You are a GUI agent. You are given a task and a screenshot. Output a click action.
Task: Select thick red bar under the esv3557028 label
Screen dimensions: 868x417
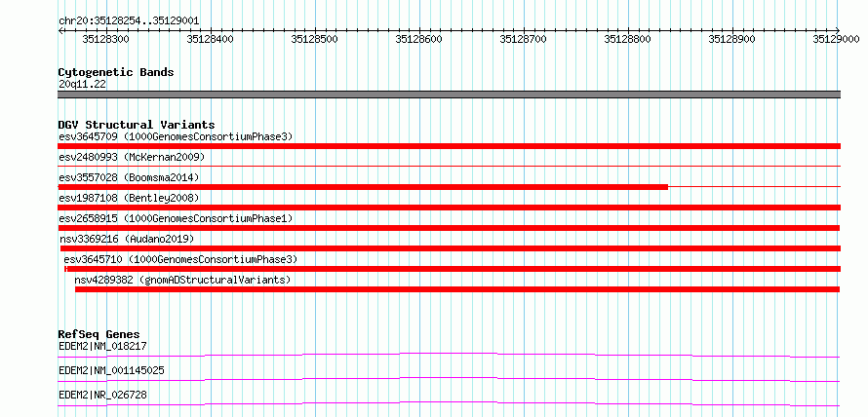point(363,187)
